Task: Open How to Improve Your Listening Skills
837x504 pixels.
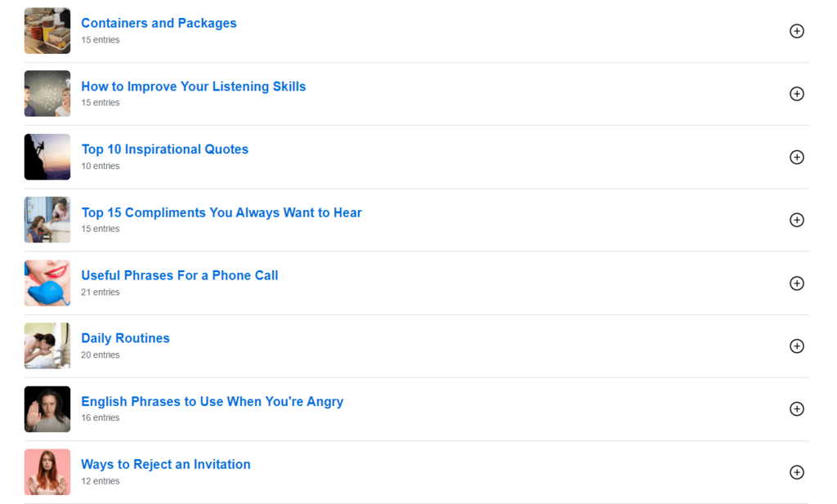Action: point(193,87)
